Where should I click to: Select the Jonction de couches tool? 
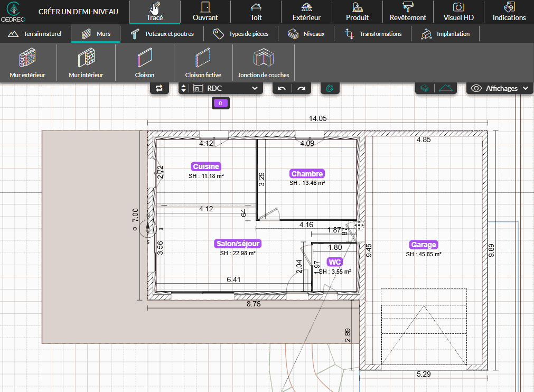tap(263, 63)
